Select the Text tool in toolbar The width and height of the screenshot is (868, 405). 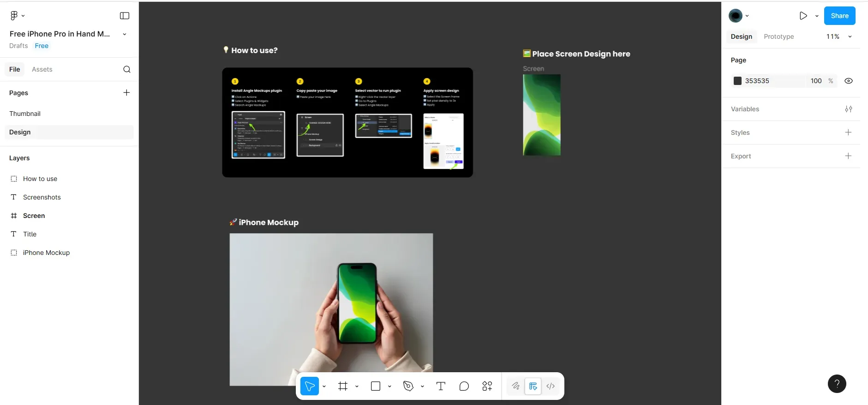(441, 386)
